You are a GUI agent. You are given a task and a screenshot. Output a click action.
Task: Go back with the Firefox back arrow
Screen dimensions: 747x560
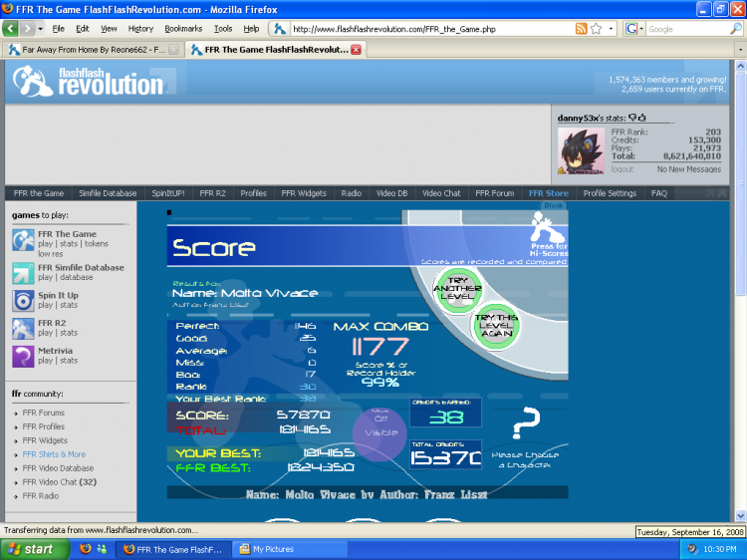(11, 29)
